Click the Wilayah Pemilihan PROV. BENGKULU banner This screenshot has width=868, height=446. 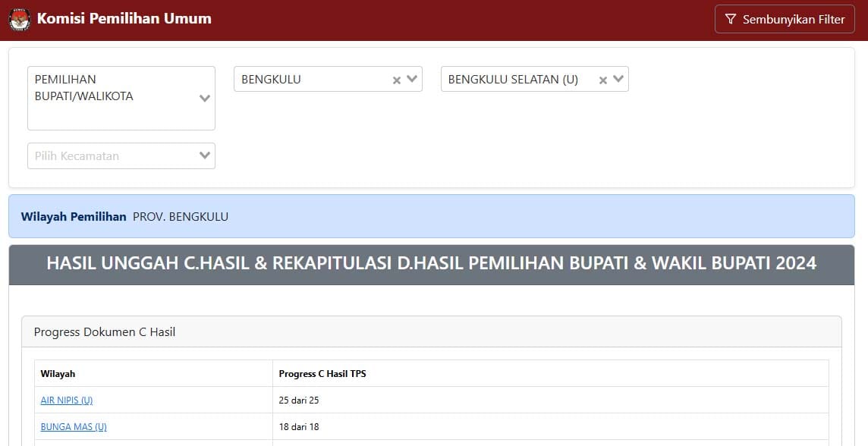[431, 216]
